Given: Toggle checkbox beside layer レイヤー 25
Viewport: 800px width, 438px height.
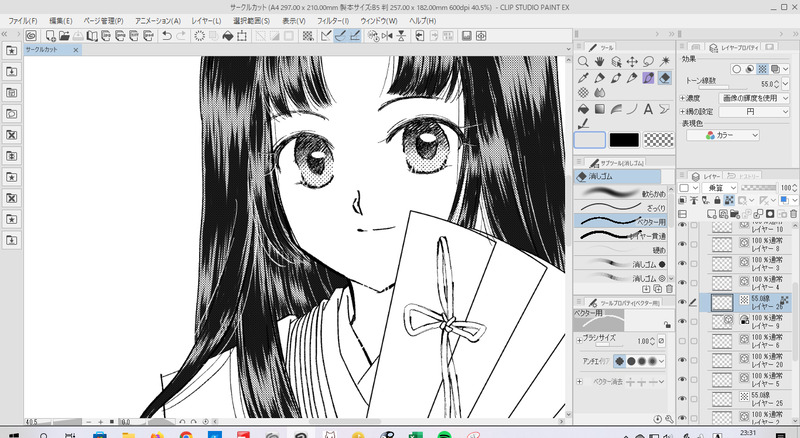Looking at the screenshot, I should point(693,399).
